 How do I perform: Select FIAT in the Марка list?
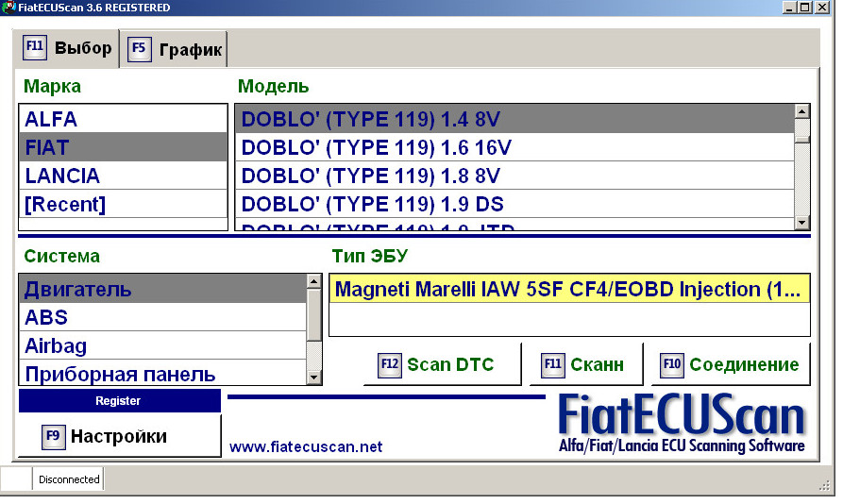[x=123, y=147]
